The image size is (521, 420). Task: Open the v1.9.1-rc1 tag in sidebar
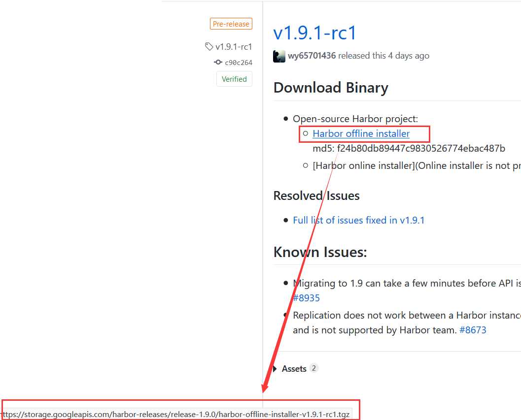tap(234, 47)
